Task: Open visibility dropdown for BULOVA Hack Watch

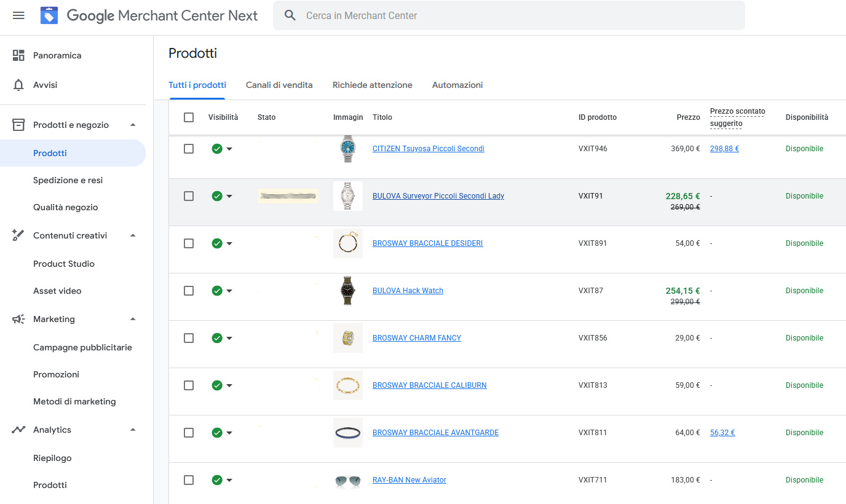Action: [229, 291]
